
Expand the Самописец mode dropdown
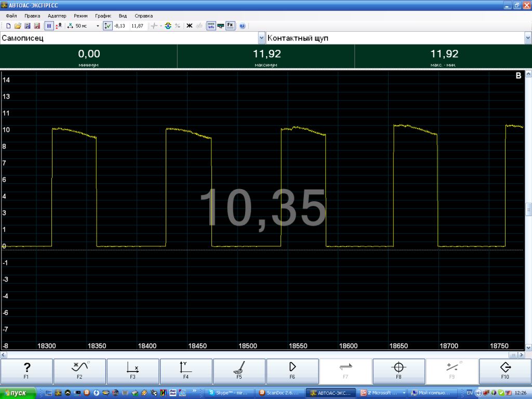coord(262,38)
